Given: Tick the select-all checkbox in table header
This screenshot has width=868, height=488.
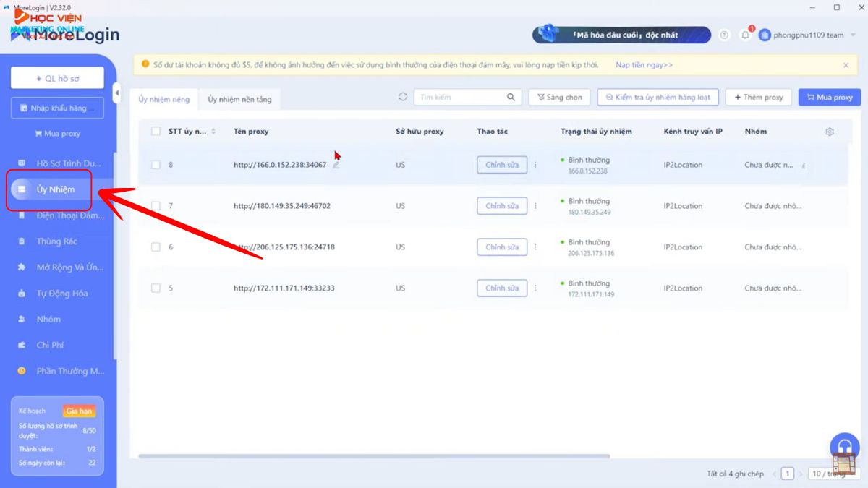Looking at the screenshot, I should [x=156, y=132].
